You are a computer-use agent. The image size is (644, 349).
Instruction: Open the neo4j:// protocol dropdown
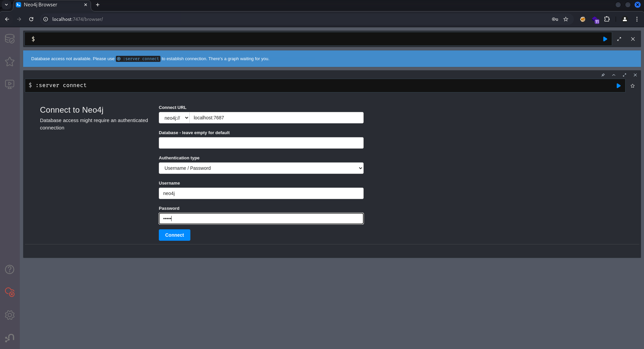click(174, 118)
